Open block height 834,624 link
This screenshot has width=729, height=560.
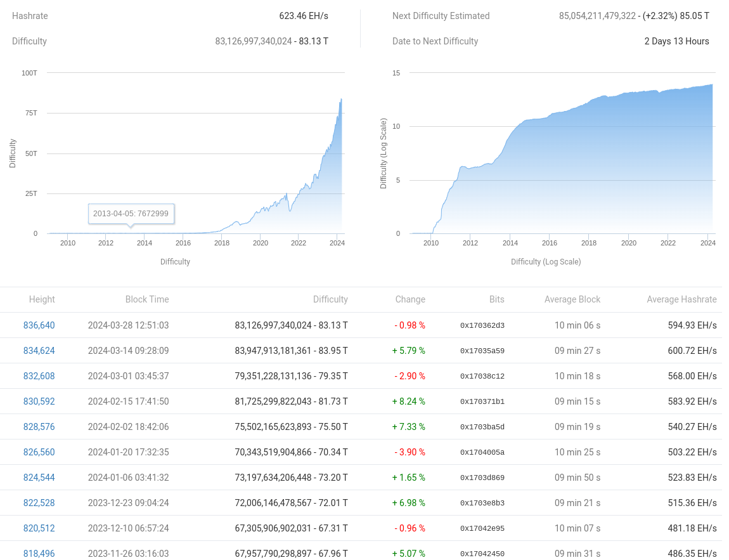coord(39,351)
